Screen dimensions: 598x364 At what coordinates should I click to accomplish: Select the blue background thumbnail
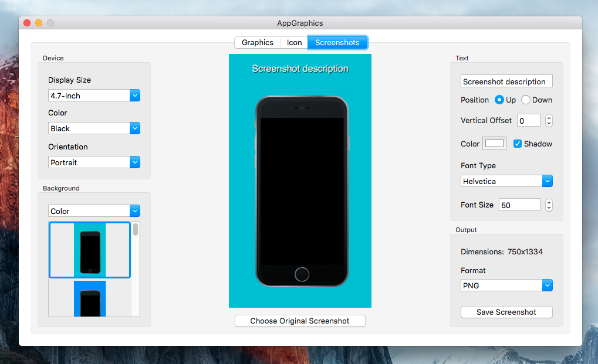[x=90, y=299]
